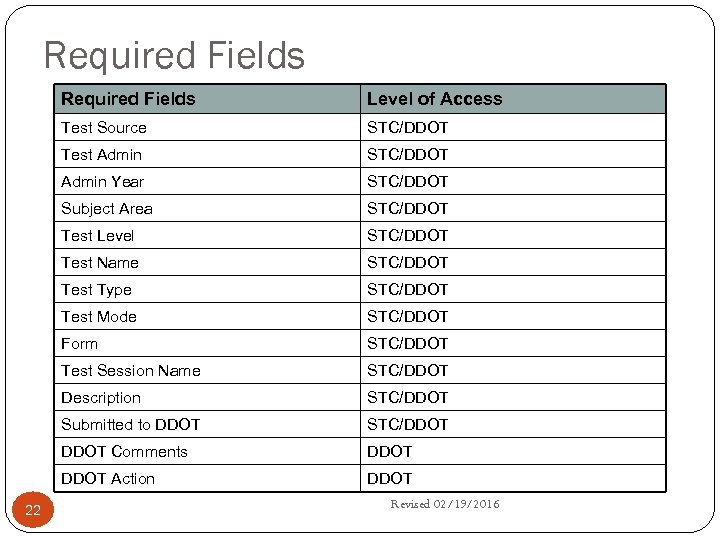The height and width of the screenshot is (540, 720).
Task: Select the "Level of Access" column header
Action: [434, 99]
